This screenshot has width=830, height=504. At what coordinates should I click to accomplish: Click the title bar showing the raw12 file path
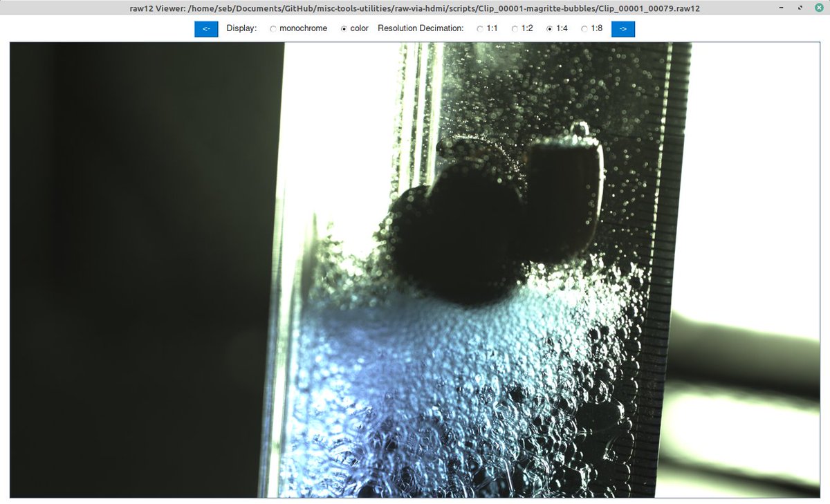point(415,8)
